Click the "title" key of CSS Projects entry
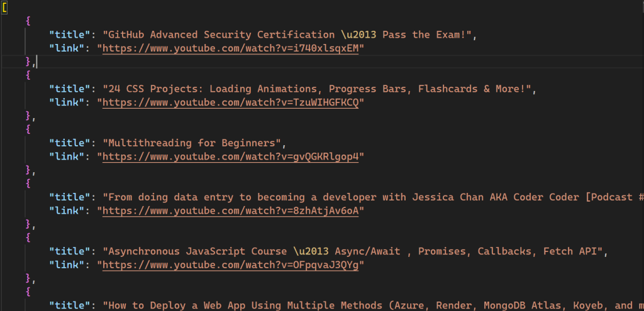The image size is (644, 311). pyautogui.click(x=70, y=89)
